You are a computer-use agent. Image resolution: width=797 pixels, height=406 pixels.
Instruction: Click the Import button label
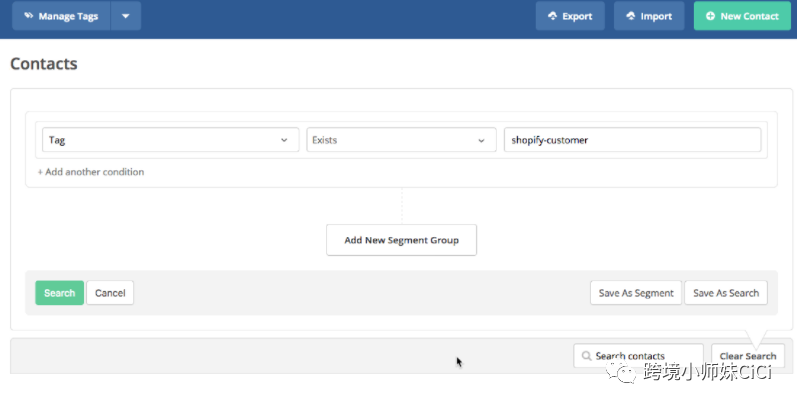(656, 16)
